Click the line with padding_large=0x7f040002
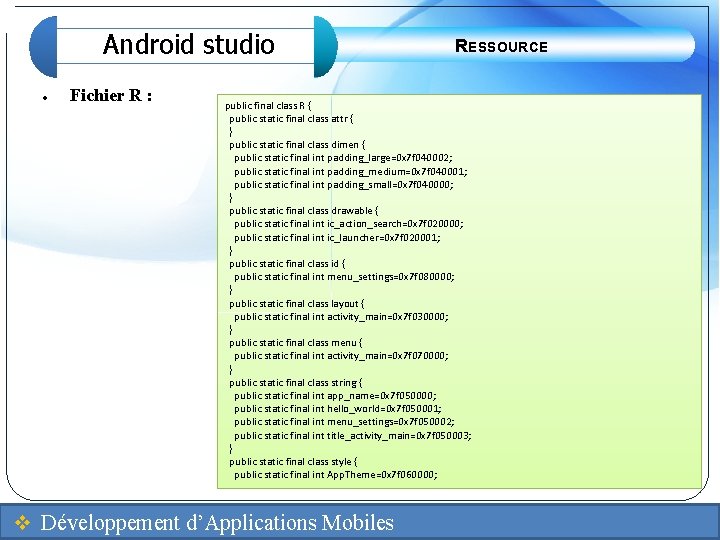 pyautogui.click(x=343, y=158)
